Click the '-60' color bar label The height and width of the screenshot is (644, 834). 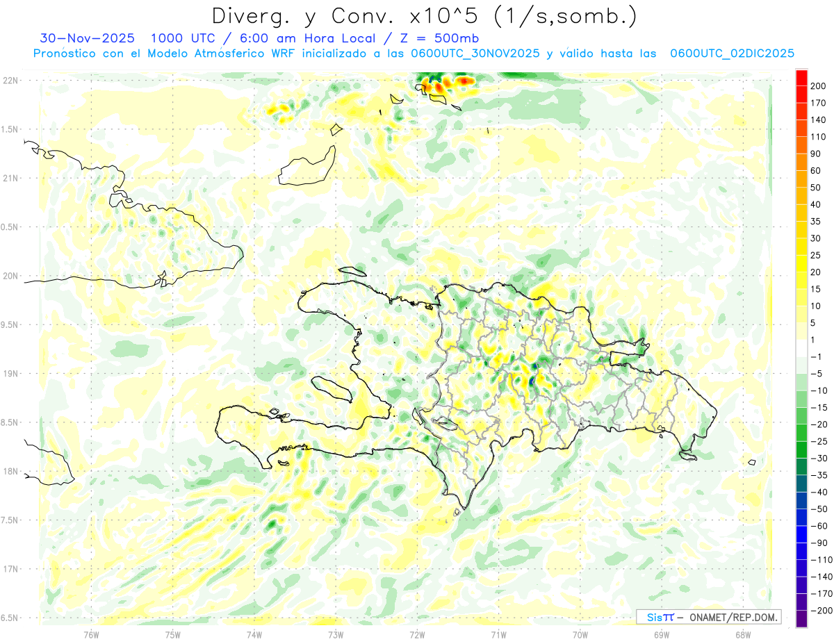coord(820,527)
